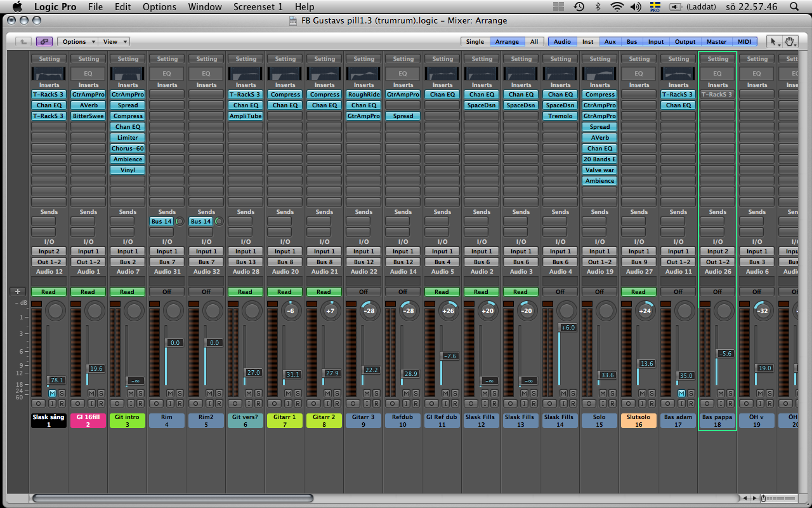Open the Vinyl insert on Git intro channel

pos(128,170)
